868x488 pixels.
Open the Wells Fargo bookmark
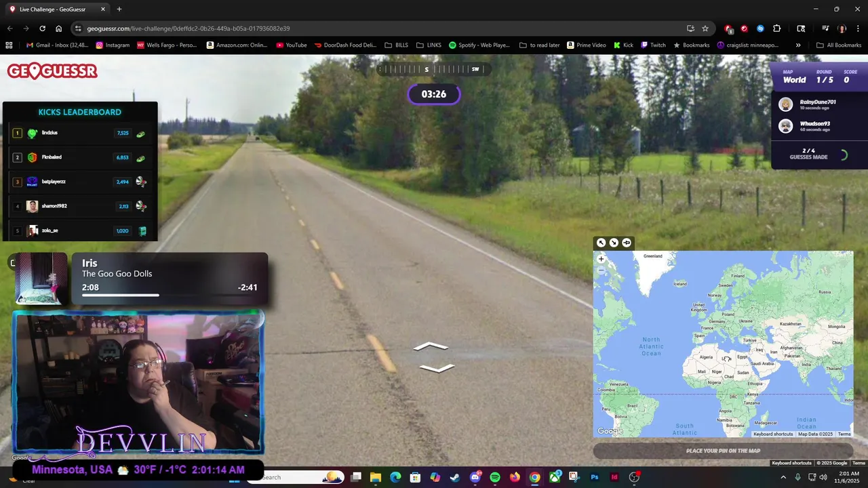click(167, 45)
